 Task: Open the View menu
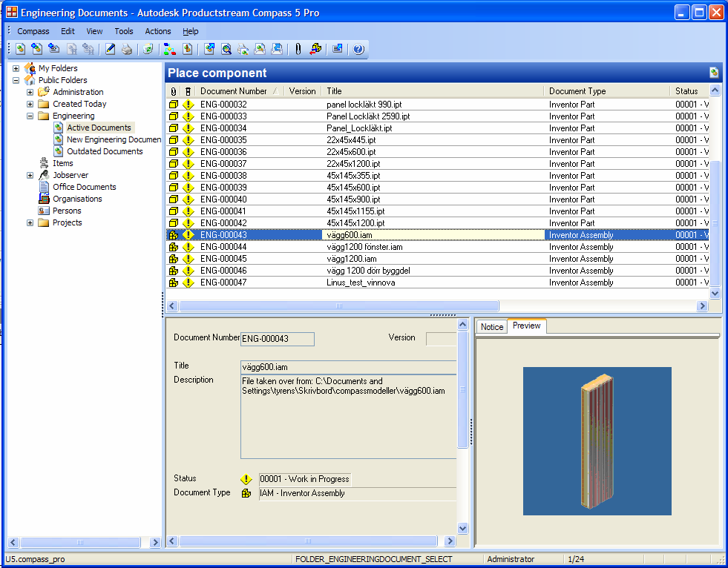[x=94, y=31]
